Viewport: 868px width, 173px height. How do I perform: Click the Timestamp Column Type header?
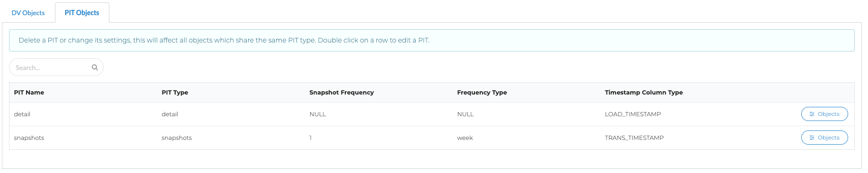644,92
